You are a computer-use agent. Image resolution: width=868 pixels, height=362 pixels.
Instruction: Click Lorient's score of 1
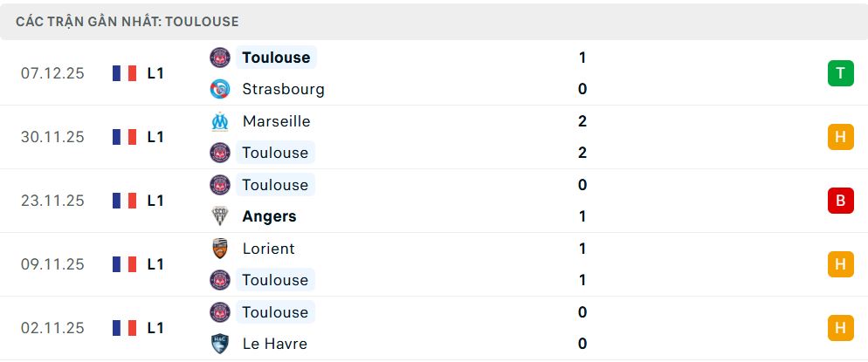pyautogui.click(x=582, y=249)
